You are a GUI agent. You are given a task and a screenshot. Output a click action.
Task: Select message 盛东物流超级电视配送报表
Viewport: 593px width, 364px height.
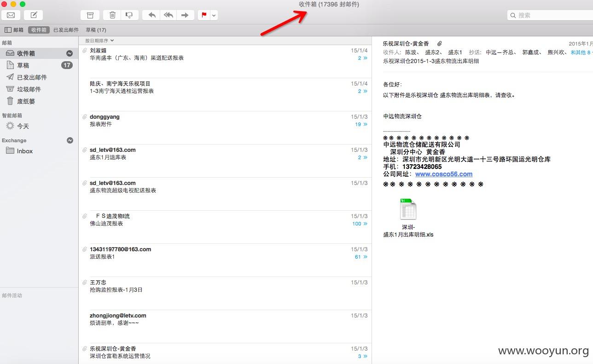[225, 194]
